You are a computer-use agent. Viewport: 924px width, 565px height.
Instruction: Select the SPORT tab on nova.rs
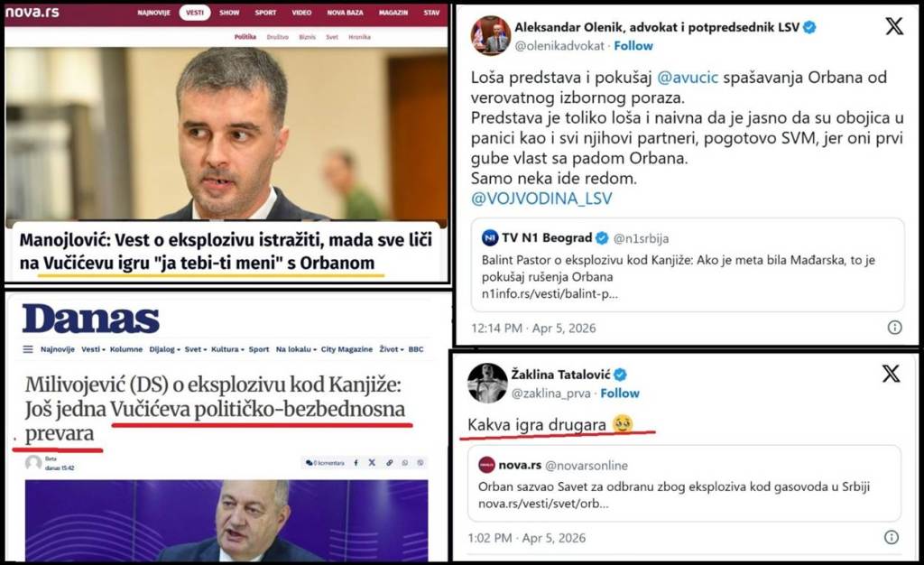click(265, 13)
